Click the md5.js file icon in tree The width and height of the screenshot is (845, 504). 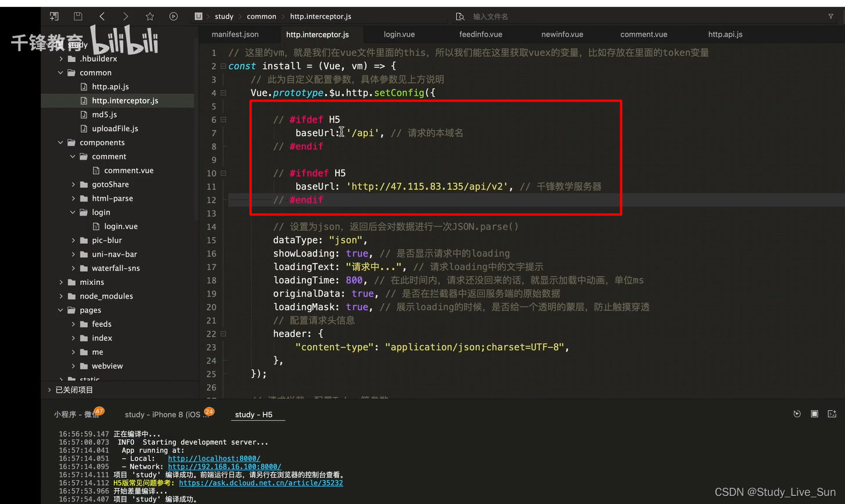pos(84,114)
